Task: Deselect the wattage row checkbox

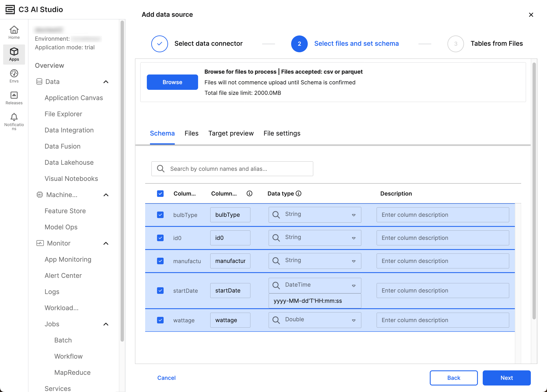Action: pos(160,320)
